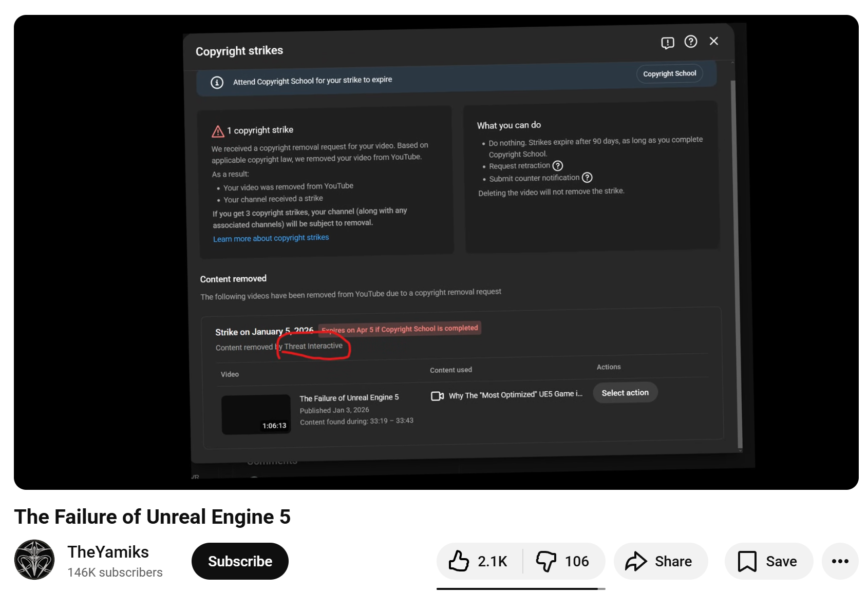Open the 'Why The Most Optimized UE5 Game' content link

pyautogui.click(x=516, y=394)
